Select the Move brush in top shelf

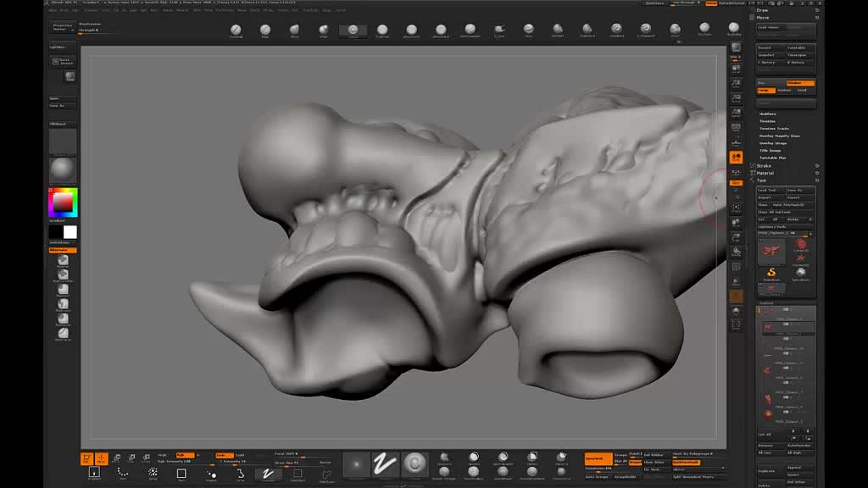[294, 30]
